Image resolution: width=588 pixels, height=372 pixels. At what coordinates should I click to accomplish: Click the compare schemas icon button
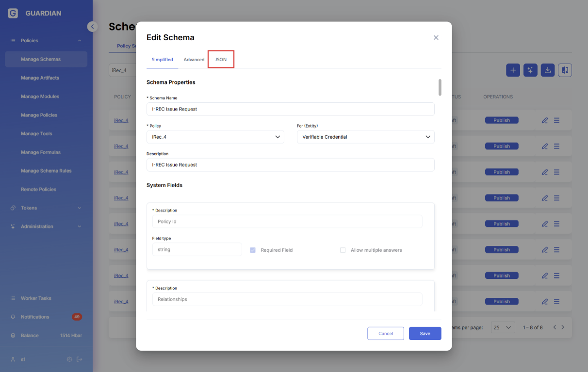coord(565,70)
